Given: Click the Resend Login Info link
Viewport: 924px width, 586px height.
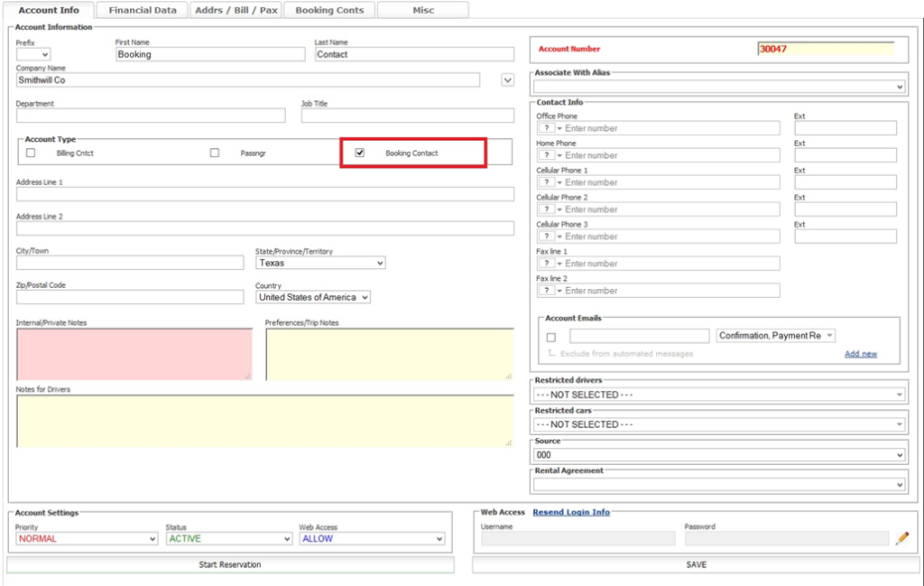Looking at the screenshot, I should tap(571, 512).
